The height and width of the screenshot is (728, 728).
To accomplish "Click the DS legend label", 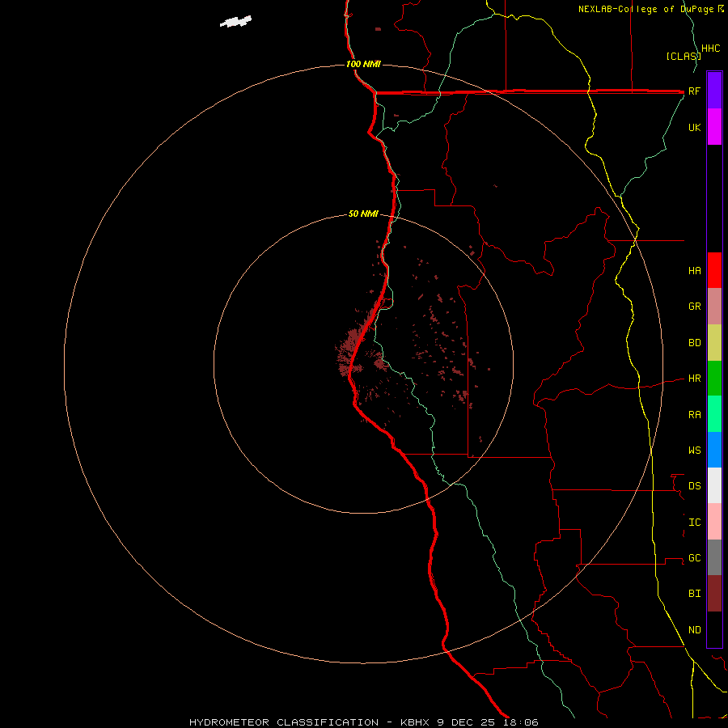I will (x=695, y=486).
